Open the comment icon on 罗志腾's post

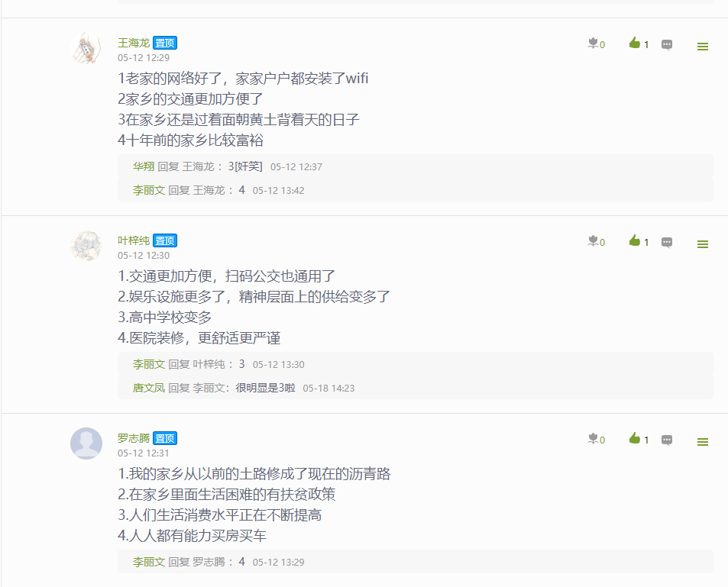point(667,440)
